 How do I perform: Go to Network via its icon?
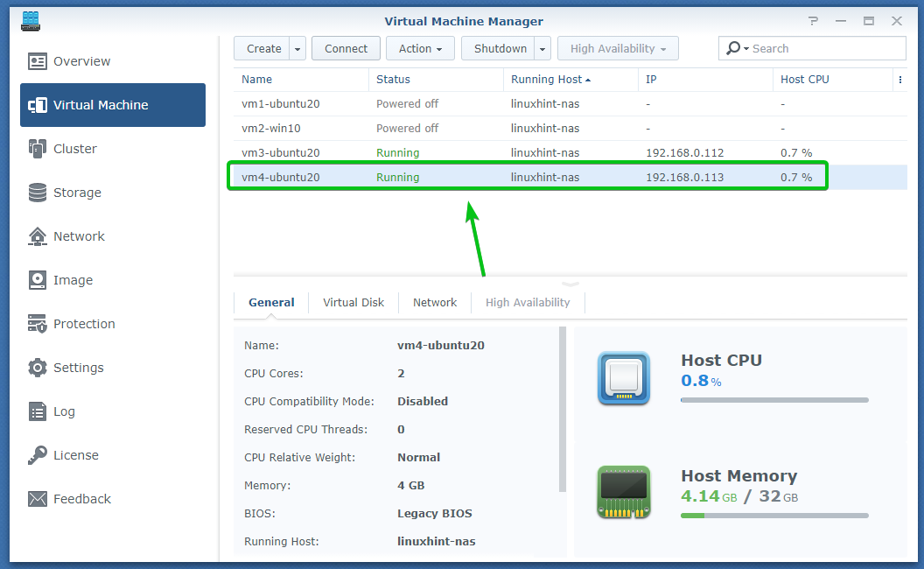[38, 236]
